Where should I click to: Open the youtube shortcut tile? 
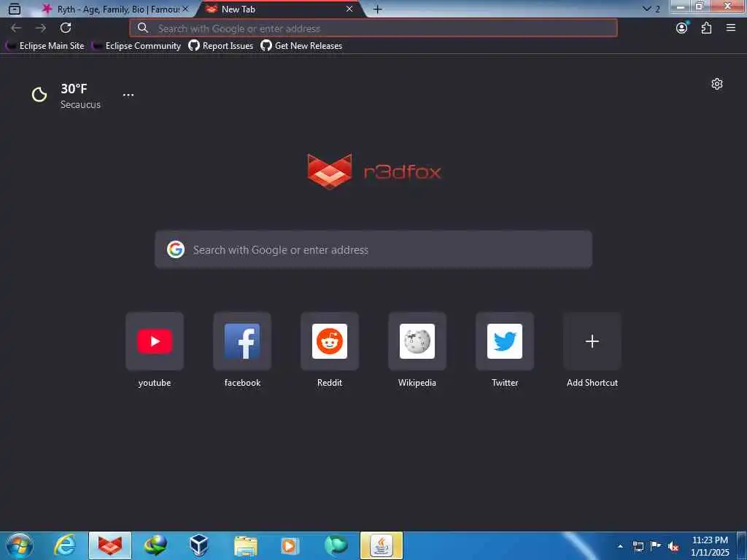coord(155,341)
